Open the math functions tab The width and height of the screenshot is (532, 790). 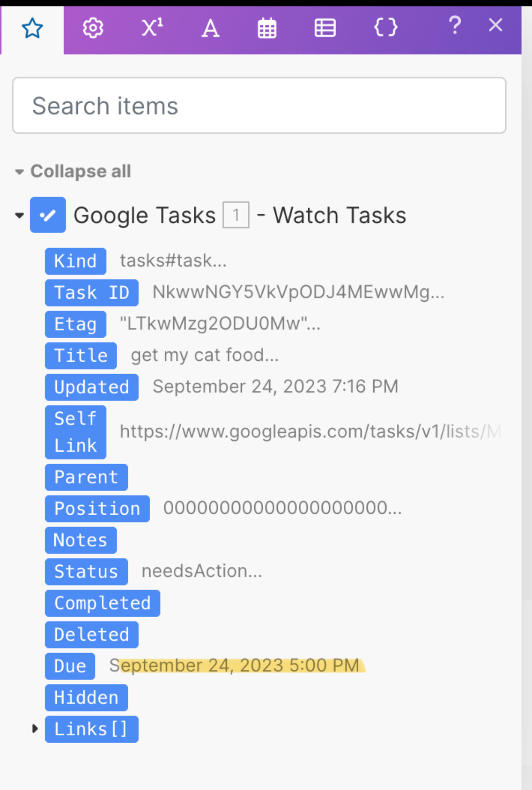[x=152, y=28]
